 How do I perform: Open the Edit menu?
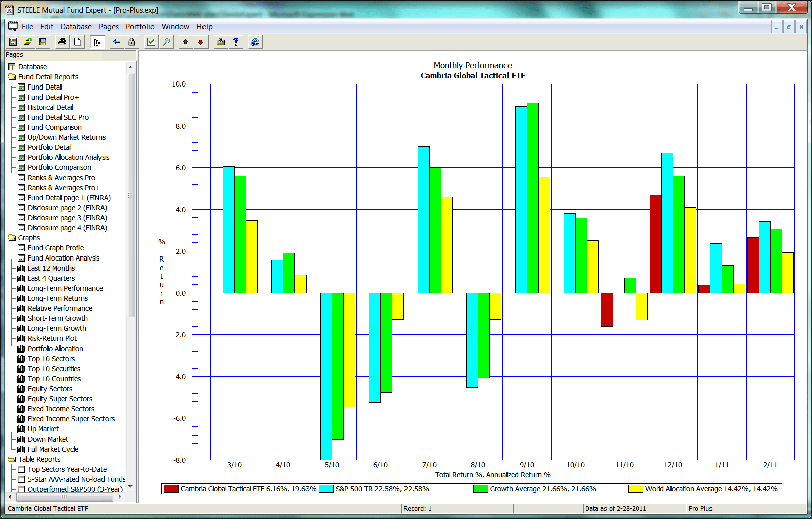(x=47, y=27)
